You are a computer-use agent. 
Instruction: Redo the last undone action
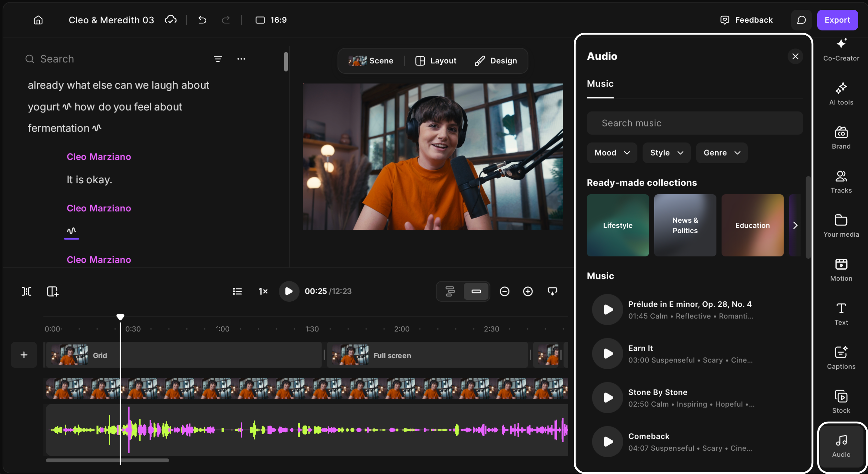point(226,20)
